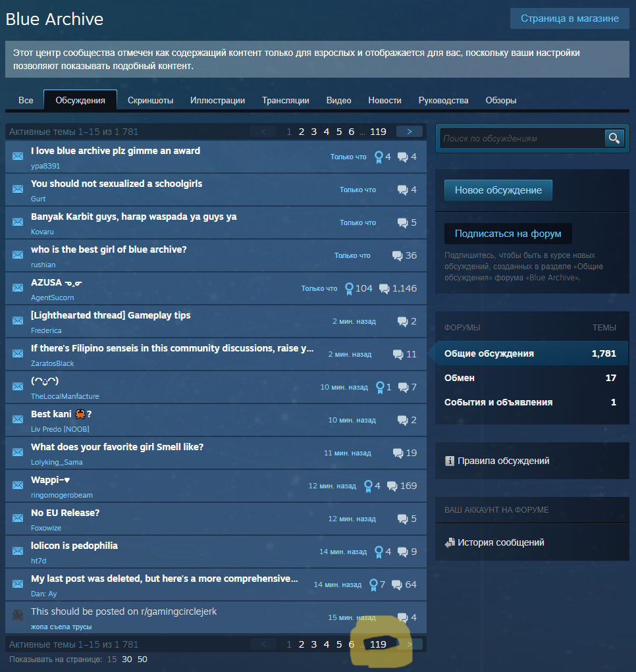The height and width of the screenshot is (672, 636).
Task: Click envelope icon of 'I love blue archive' thread
Action: click(x=18, y=156)
